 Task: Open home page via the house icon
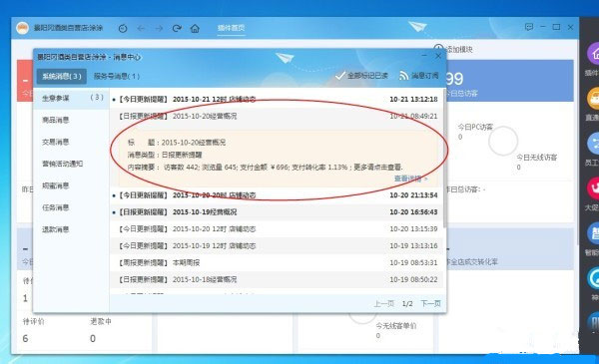click(195, 28)
